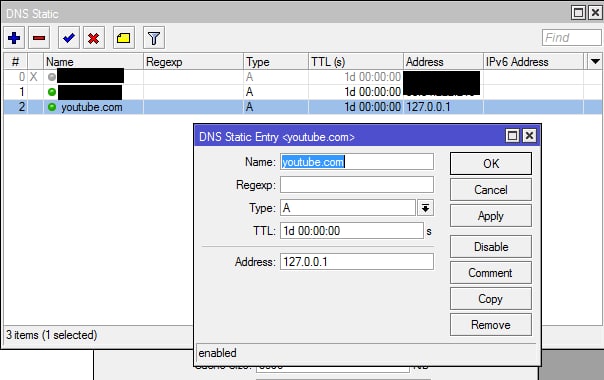
Task: Click TTL cell of youtube.com row
Action: [x=356, y=107]
